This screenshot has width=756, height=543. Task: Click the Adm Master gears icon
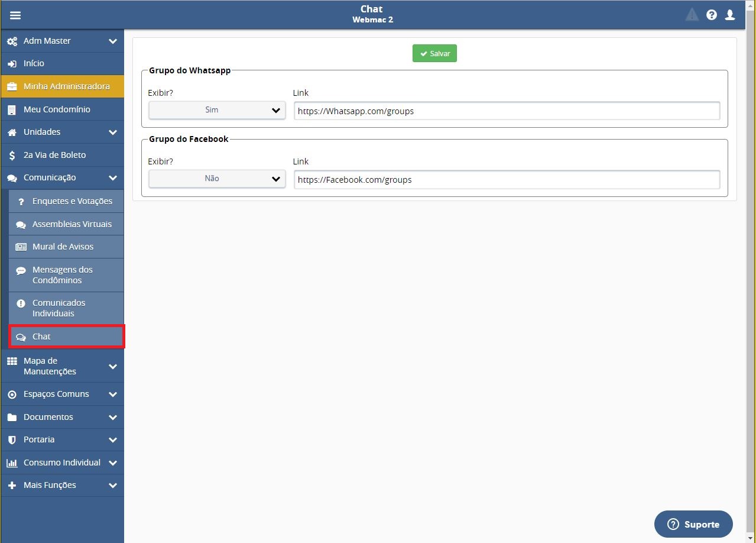pos(12,41)
